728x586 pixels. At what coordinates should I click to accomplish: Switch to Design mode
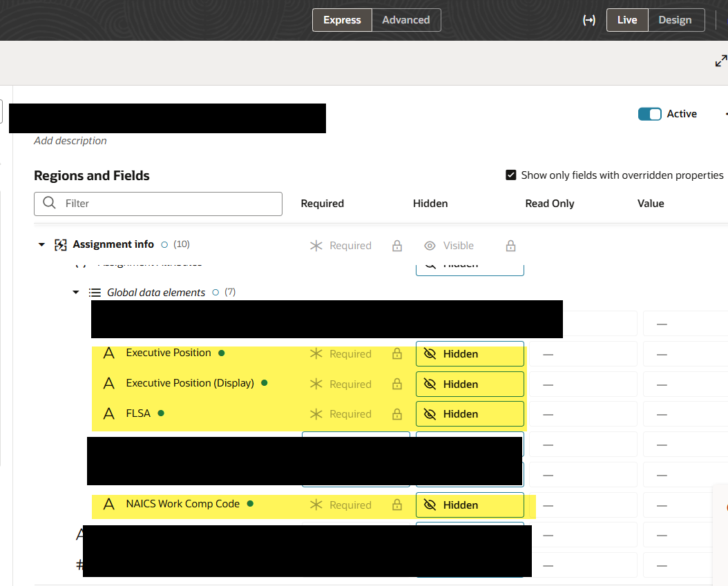pos(676,20)
